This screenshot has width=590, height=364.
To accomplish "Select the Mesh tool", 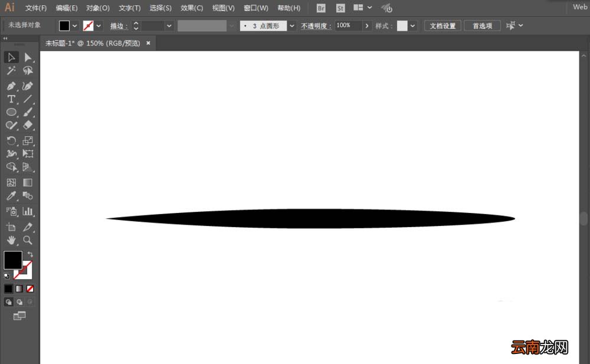I will tap(11, 182).
